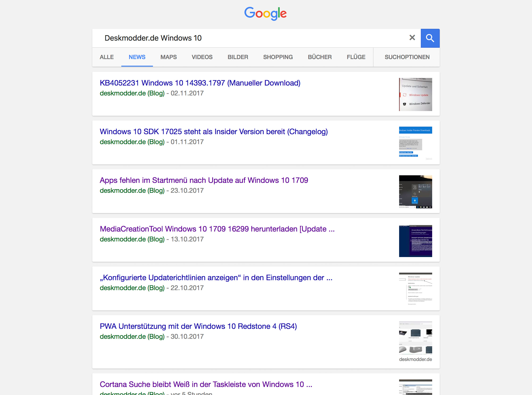This screenshot has height=395, width=532.
Task: Click the MediaCreationTool license thumbnail
Action: 415,241
